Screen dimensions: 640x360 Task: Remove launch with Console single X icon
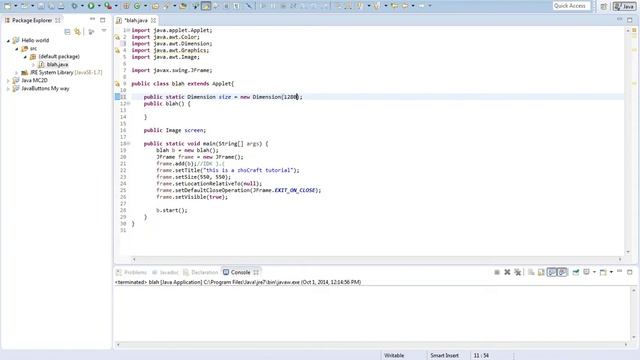[x=507, y=272]
